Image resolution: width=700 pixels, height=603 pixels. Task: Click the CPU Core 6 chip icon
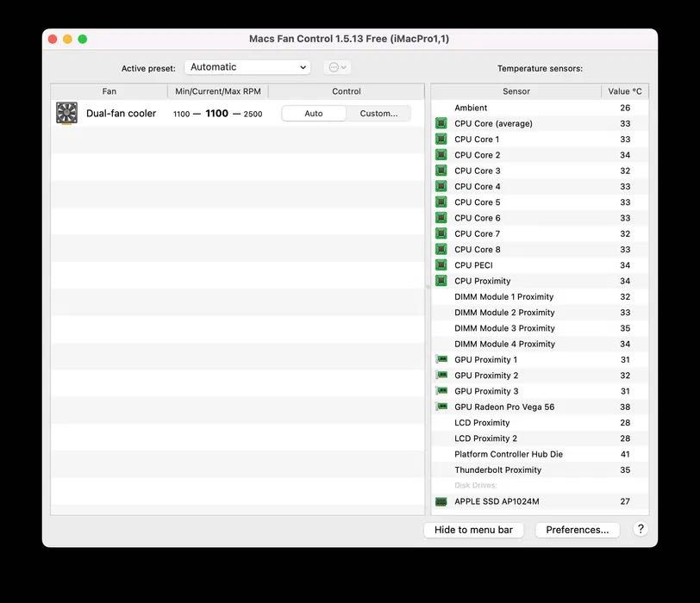click(x=441, y=218)
